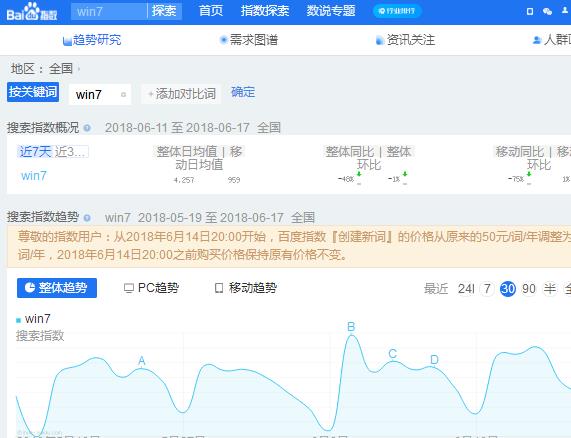
Task: Select the 近7天 period option
Action: (x=35, y=151)
